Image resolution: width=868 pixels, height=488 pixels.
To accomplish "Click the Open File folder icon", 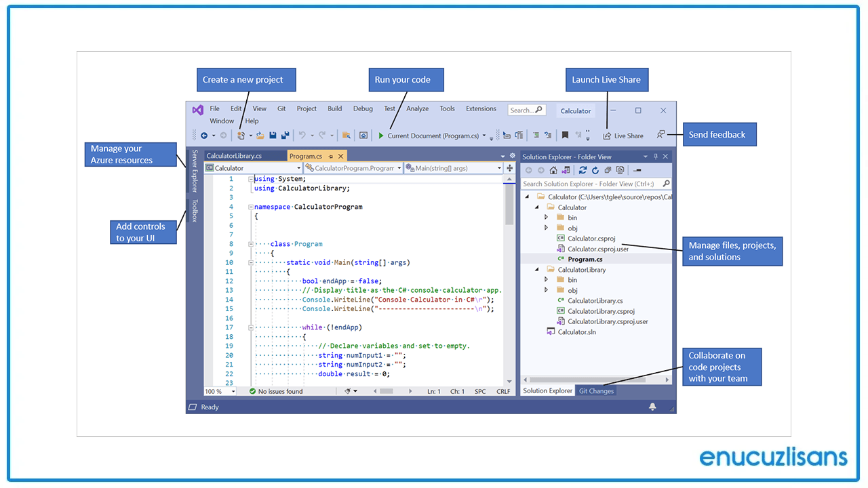I will click(x=260, y=136).
